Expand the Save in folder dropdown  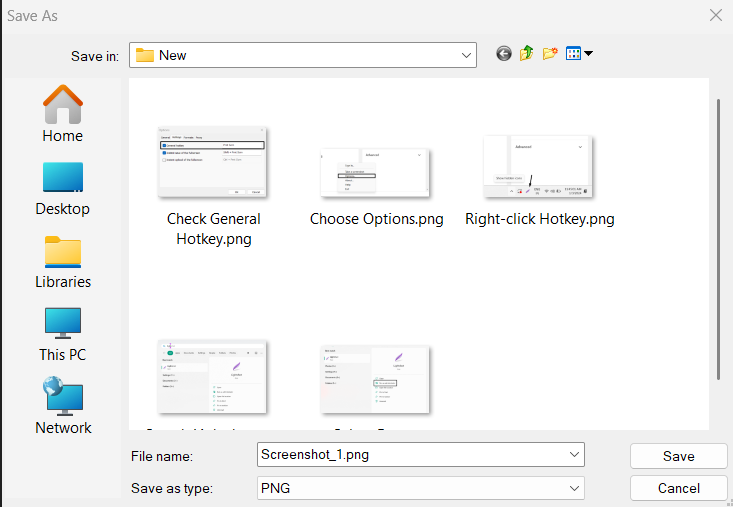point(466,55)
